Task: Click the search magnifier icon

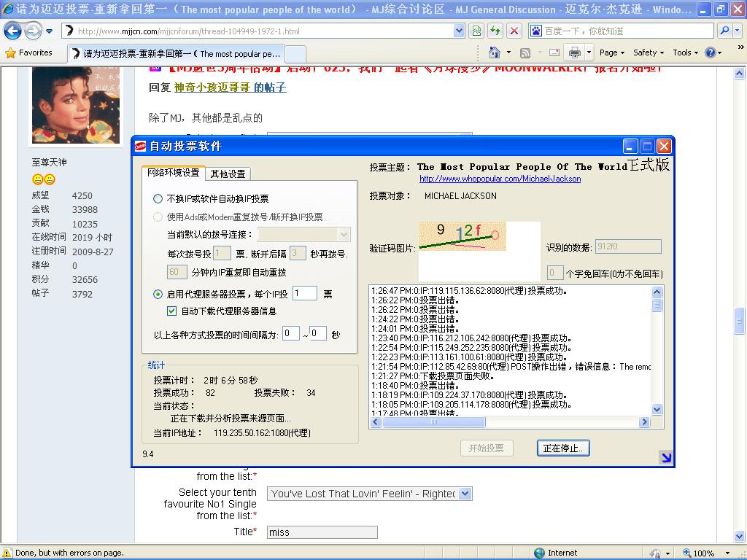Action: click(724, 31)
